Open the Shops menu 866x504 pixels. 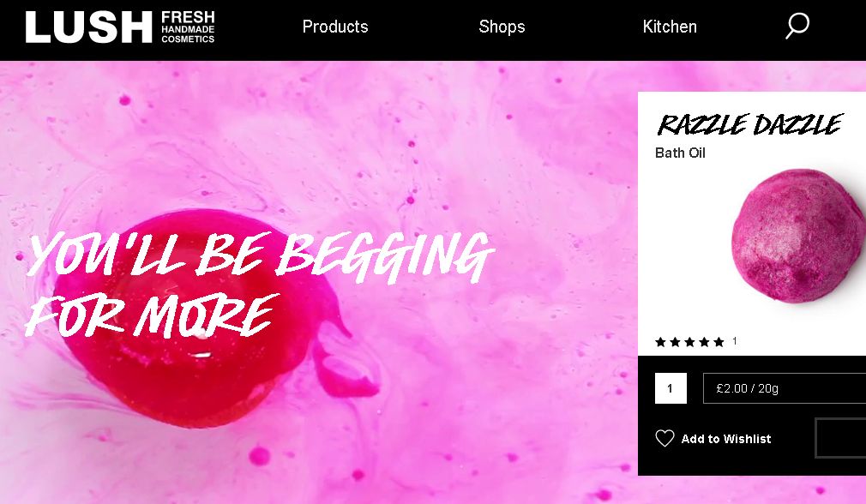click(x=502, y=27)
